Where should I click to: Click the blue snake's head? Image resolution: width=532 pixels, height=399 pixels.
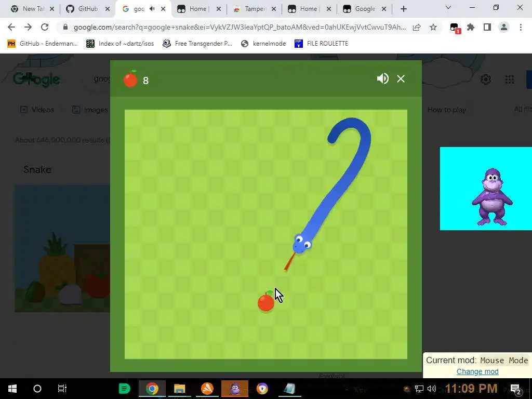tap(301, 244)
